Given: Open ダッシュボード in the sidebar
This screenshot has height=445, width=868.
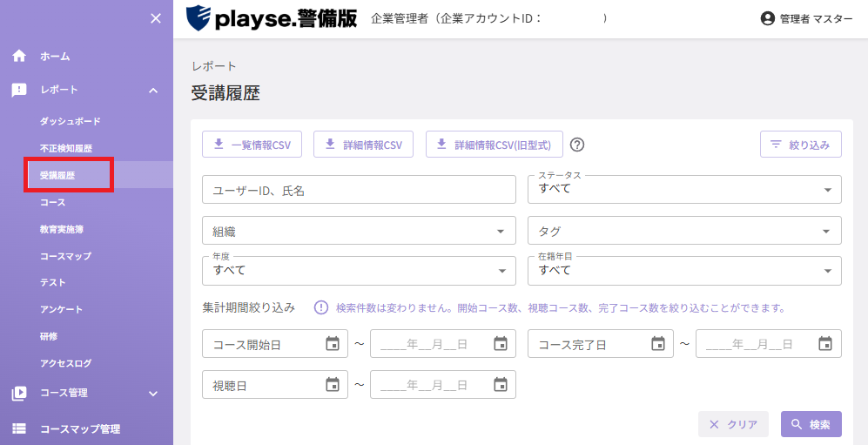Looking at the screenshot, I should pyautogui.click(x=71, y=121).
